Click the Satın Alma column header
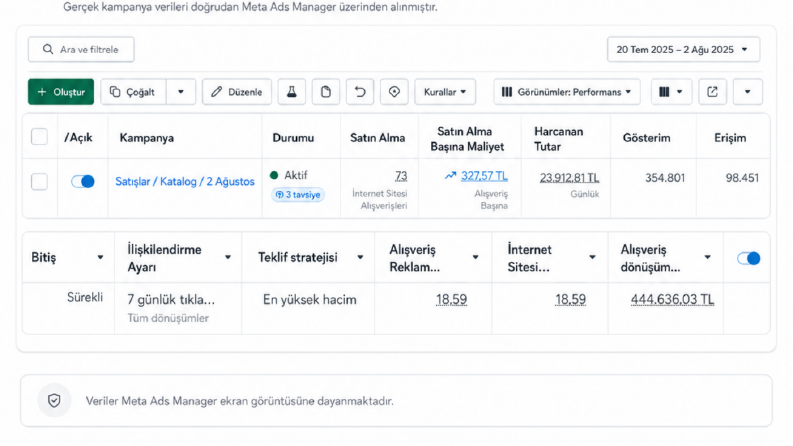Image resolution: width=793 pixels, height=446 pixels. 377,138
